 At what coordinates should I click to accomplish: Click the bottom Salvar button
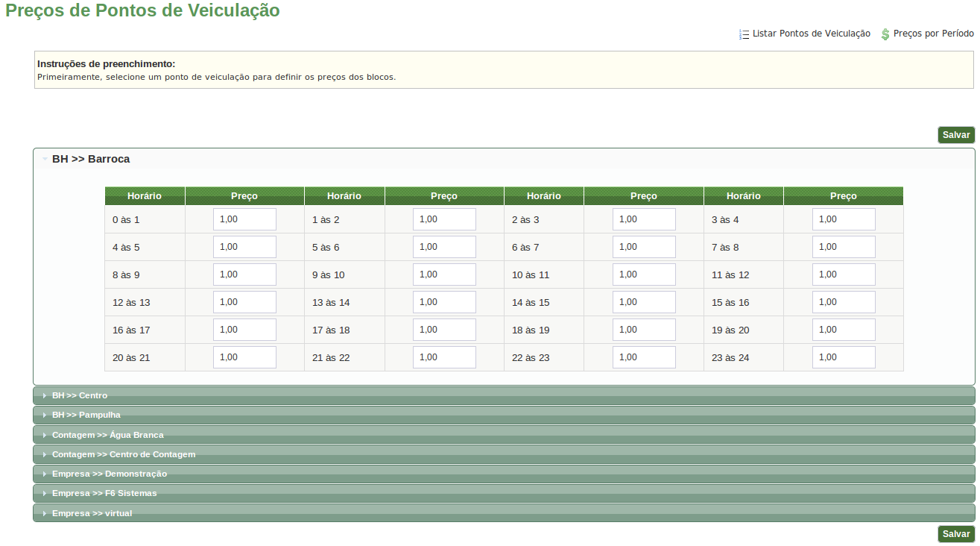[x=956, y=534]
